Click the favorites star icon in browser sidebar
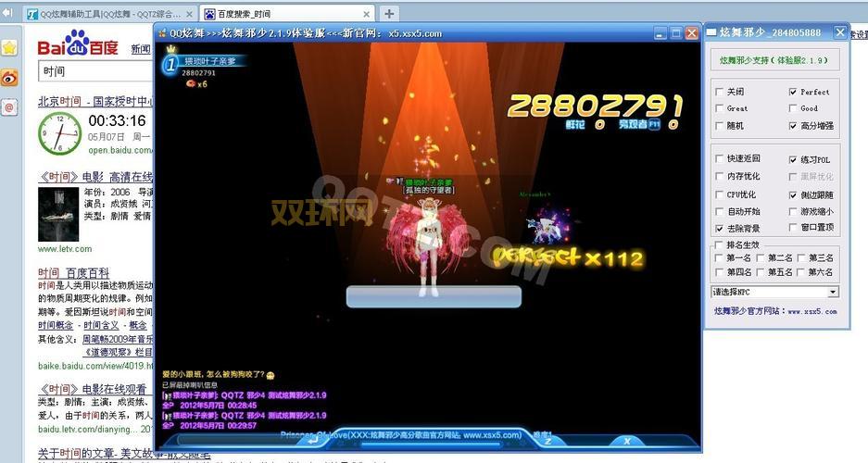 tap(9, 47)
